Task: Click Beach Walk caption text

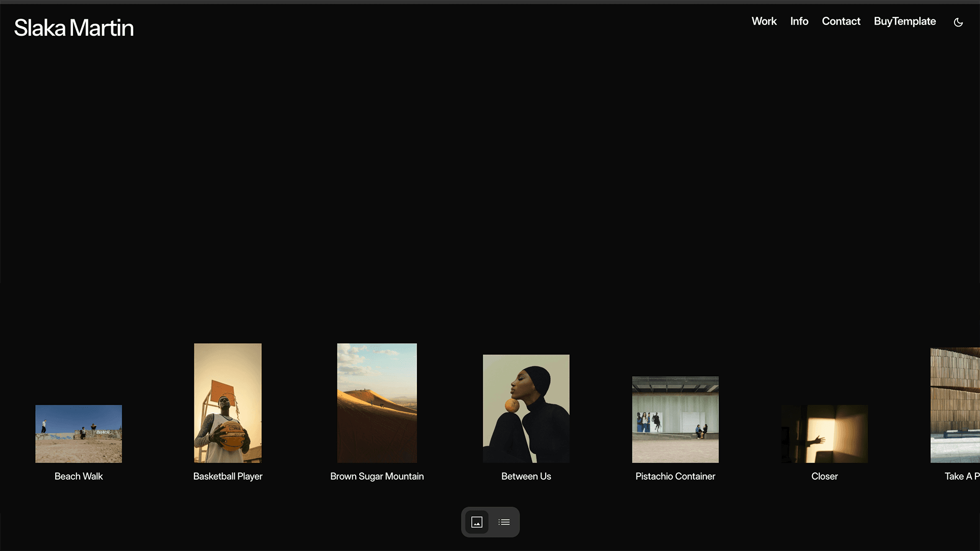Action: 79,476
